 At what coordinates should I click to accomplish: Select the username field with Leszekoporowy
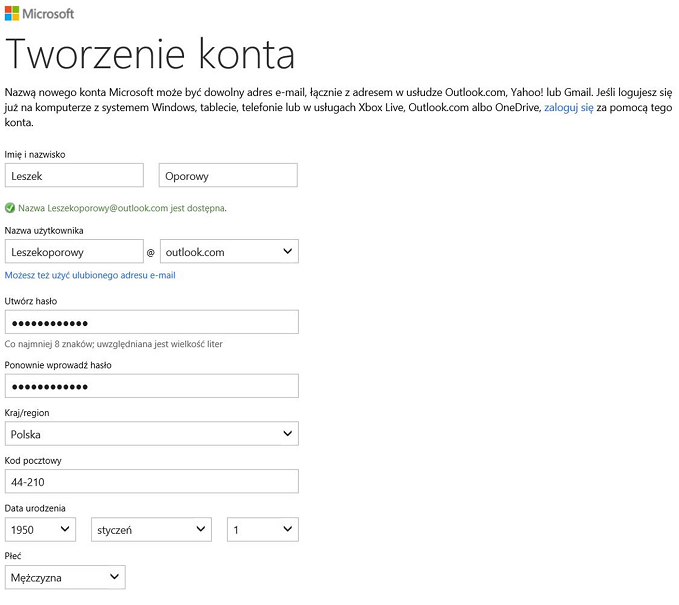(74, 251)
